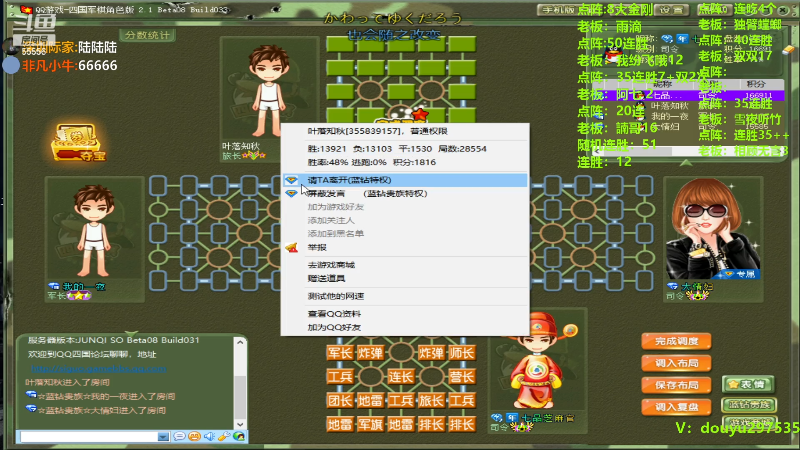
Task: Choose 举报 from the context menu
Action: click(405, 247)
